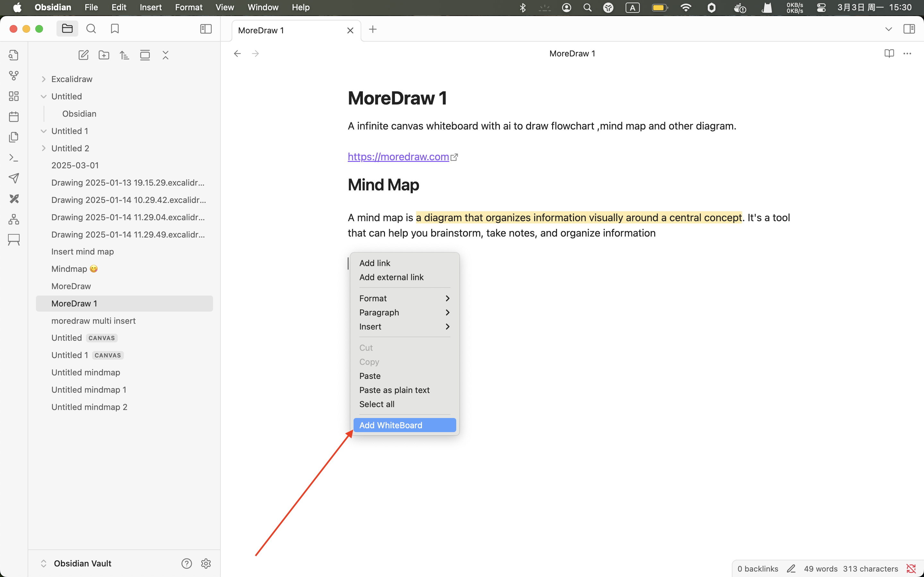
Task: Open the moredraw.com link
Action: (398, 156)
